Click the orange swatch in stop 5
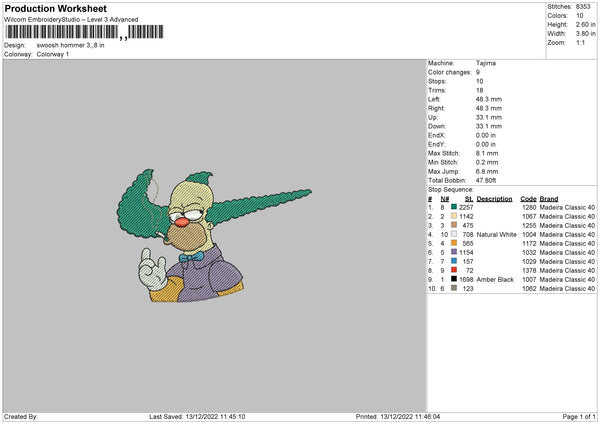 pos(454,243)
